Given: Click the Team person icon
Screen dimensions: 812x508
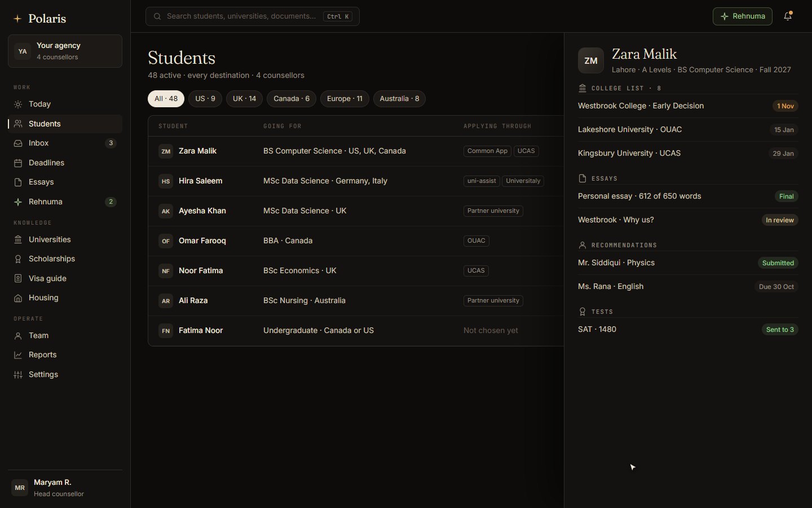Looking at the screenshot, I should pos(18,336).
